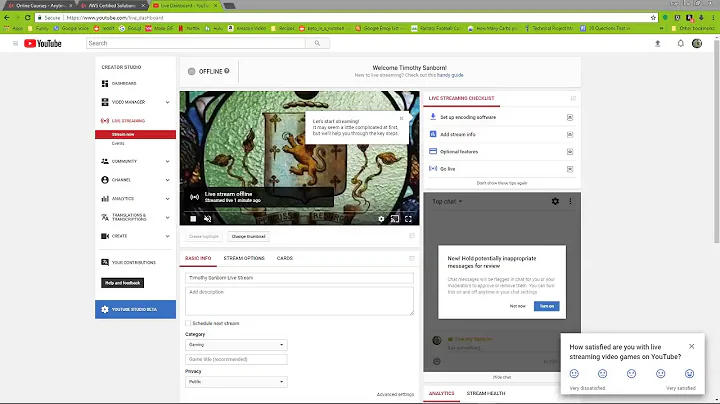Open the account avatar menu
The width and height of the screenshot is (720, 404).
point(697,43)
